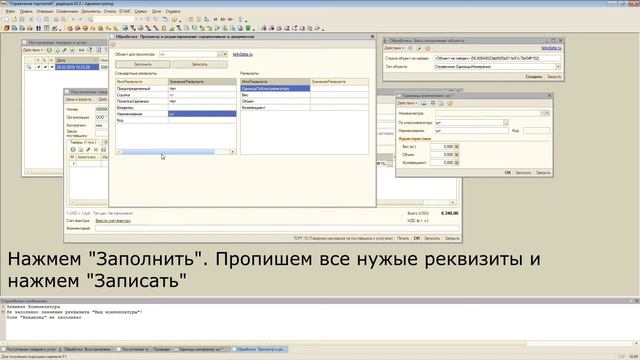This screenshot has width=640, height=360.
Task: Click the calculator M- toolbar button
Action: tap(231, 20)
